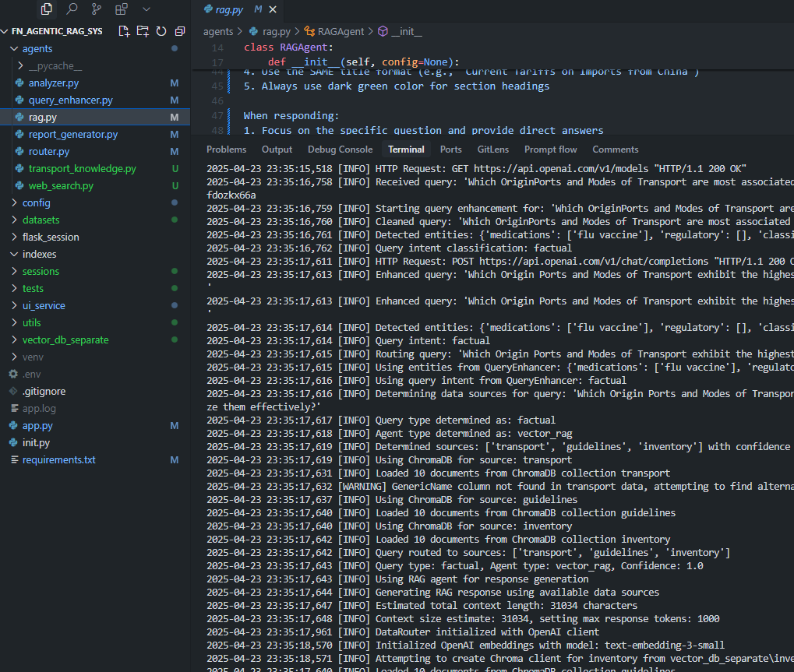Viewport: 794px width, 672px height.
Task: Expand the config folder
Action: tap(36, 203)
